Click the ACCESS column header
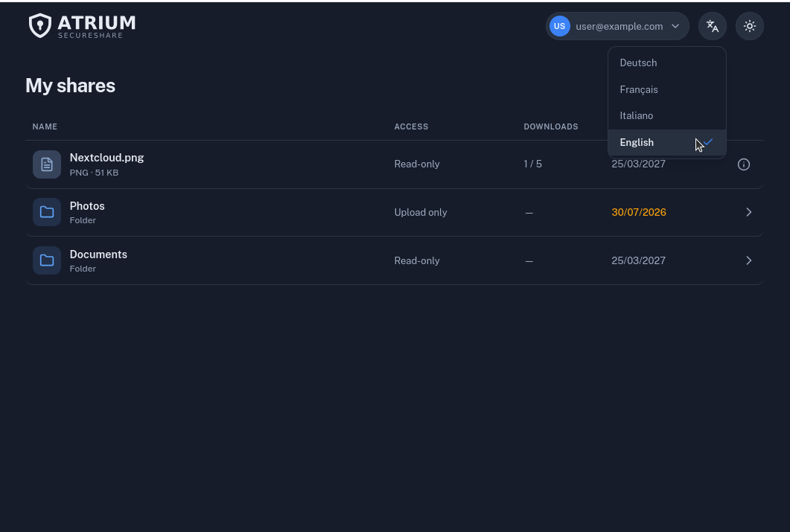790x532 pixels. point(411,126)
